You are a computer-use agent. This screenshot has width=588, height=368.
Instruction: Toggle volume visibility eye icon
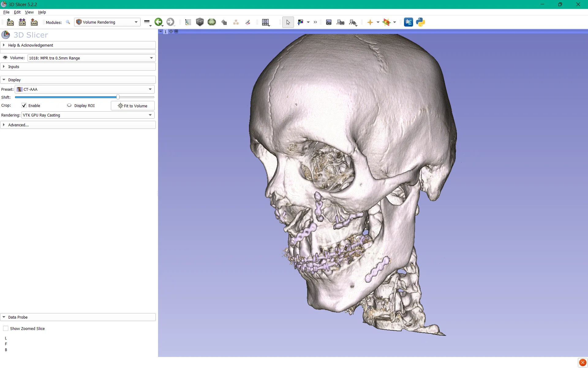tap(5, 58)
